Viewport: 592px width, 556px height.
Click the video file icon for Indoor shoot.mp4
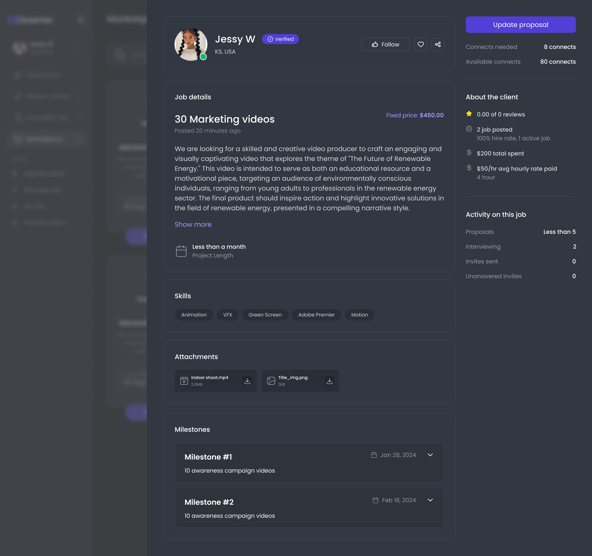point(184,381)
